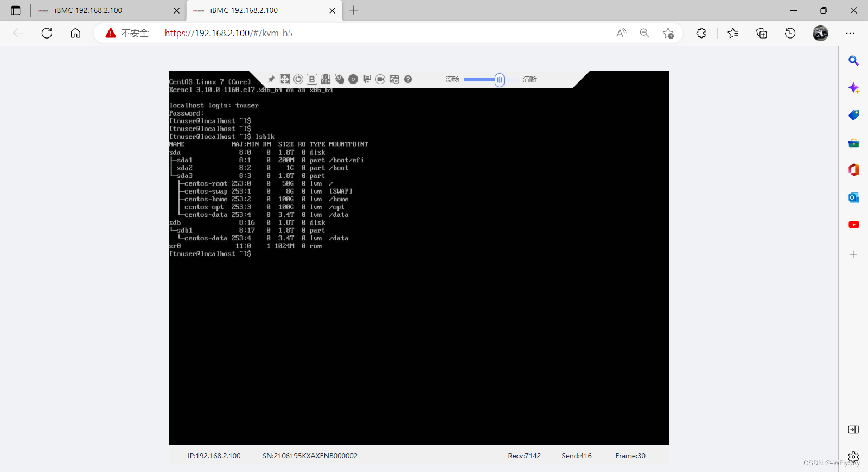This screenshot has height=472, width=868.
Task: Open the browser extensions puzzle icon
Action: pos(701,33)
